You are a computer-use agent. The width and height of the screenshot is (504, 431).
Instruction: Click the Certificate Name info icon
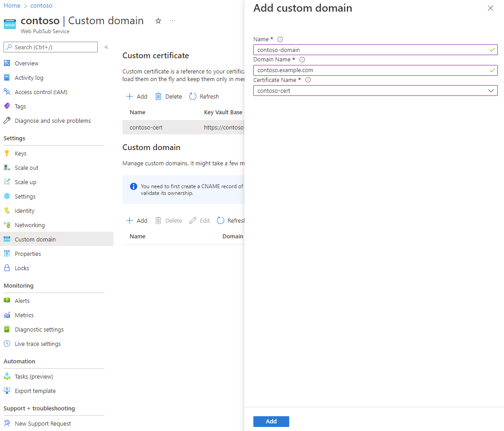308,80
